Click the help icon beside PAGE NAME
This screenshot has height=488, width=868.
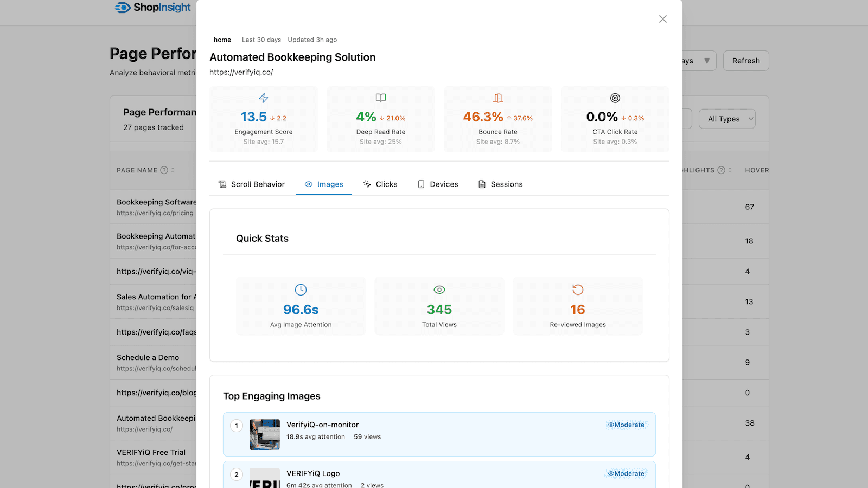164,170
